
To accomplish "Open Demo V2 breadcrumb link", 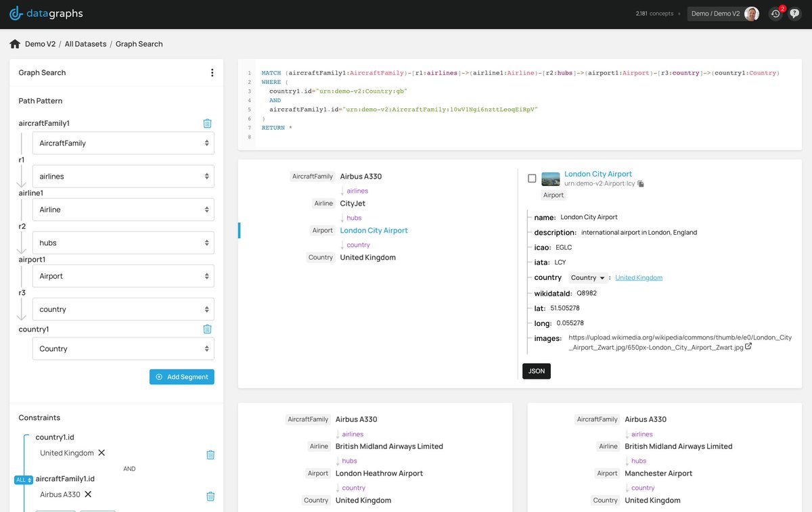I will tap(40, 44).
